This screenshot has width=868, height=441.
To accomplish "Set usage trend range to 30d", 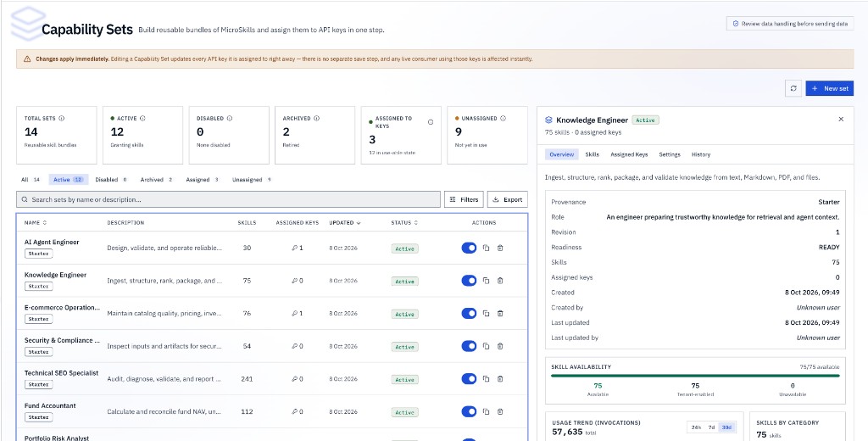I will [x=726, y=427].
